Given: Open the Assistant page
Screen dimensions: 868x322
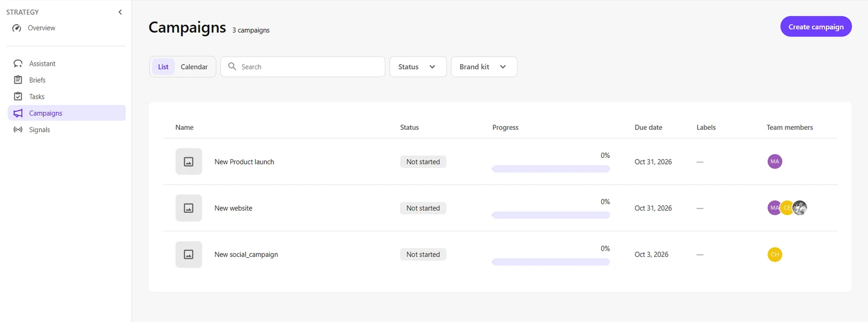Looking at the screenshot, I should [x=42, y=64].
